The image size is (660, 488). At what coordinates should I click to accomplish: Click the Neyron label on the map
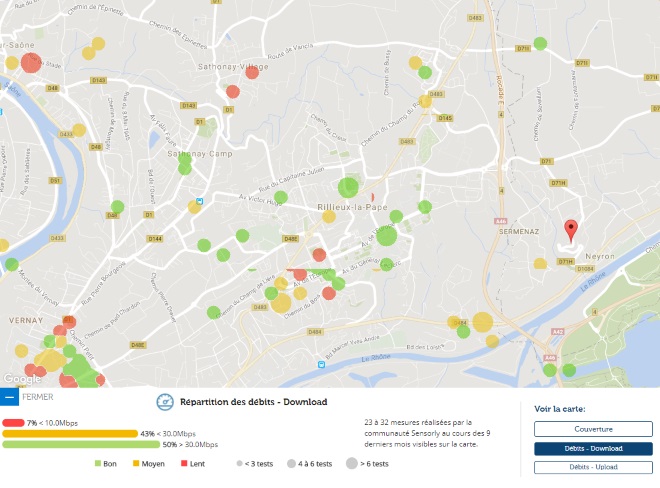pos(600,256)
